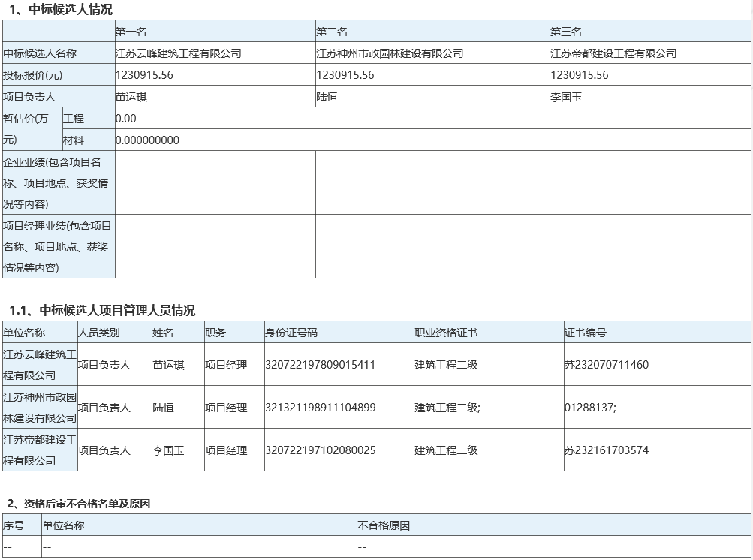Click 陆恒 in the top candidates table
The image size is (753, 560).
[x=327, y=97]
